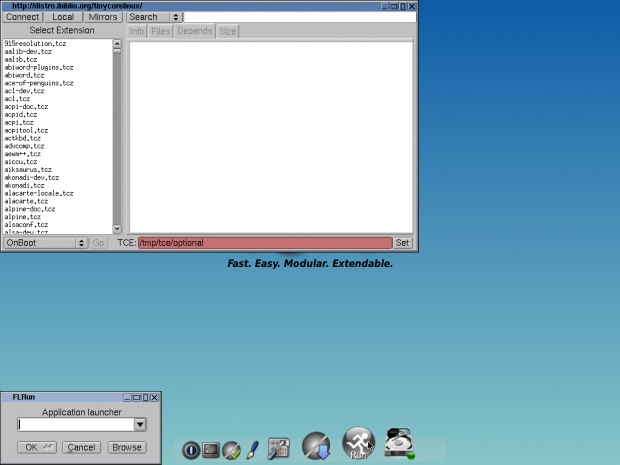The height and width of the screenshot is (465, 620).
Task: Click the scroll-up arrow of the extension list
Action: tap(117, 43)
